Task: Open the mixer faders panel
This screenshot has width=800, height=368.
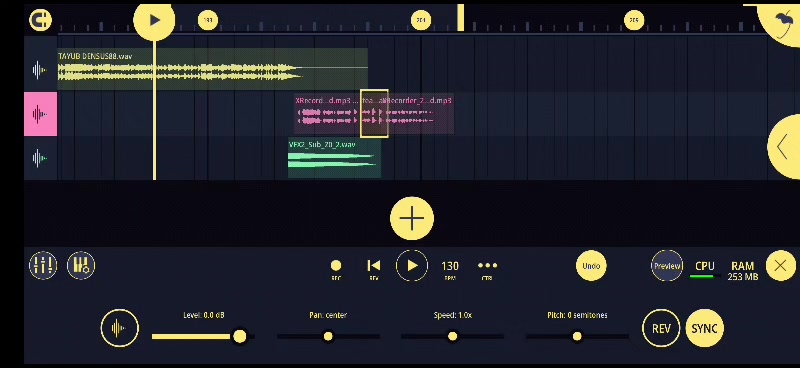Action: [43, 265]
